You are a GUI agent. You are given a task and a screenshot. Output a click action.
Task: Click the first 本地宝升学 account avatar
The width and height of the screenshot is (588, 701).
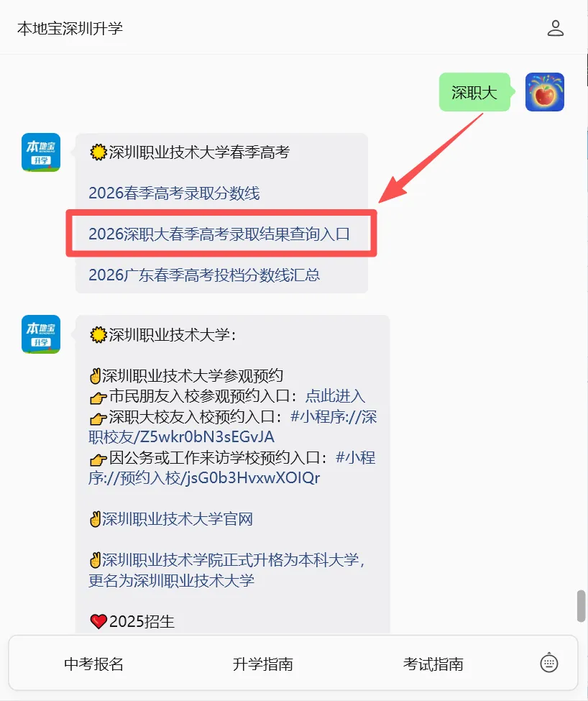(x=41, y=152)
